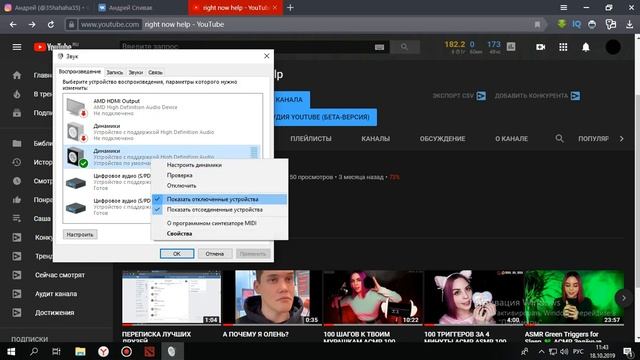Screen dimensions: 640x360
Task: Click 'ЭКСПОРТ CSV' link
Action: (x=459, y=96)
